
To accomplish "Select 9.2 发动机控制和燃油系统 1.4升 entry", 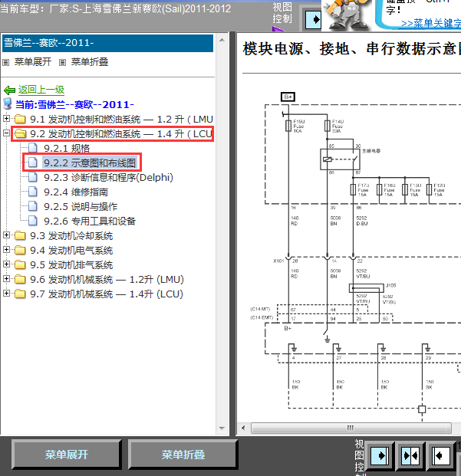I will pos(121,134).
